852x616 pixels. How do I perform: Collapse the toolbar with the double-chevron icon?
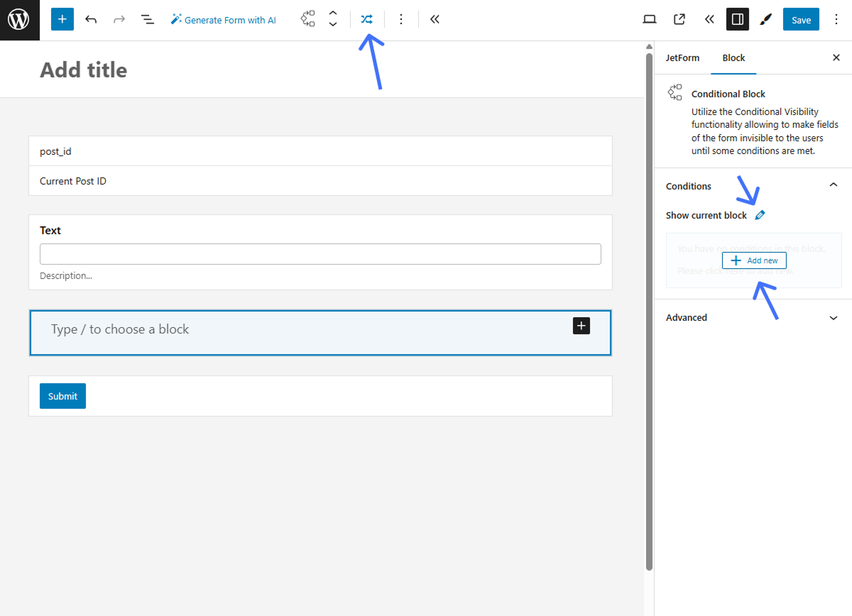(435, 19)
